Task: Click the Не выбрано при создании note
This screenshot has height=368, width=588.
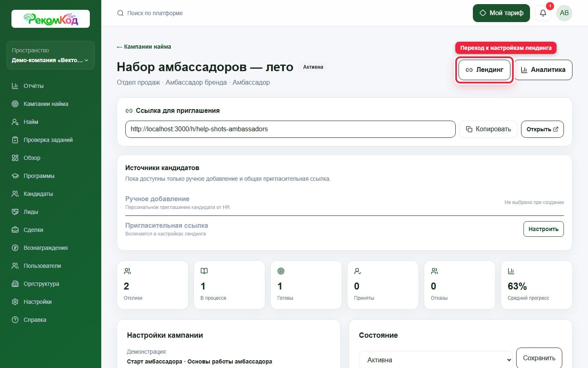Action: [x=534, y=202]
